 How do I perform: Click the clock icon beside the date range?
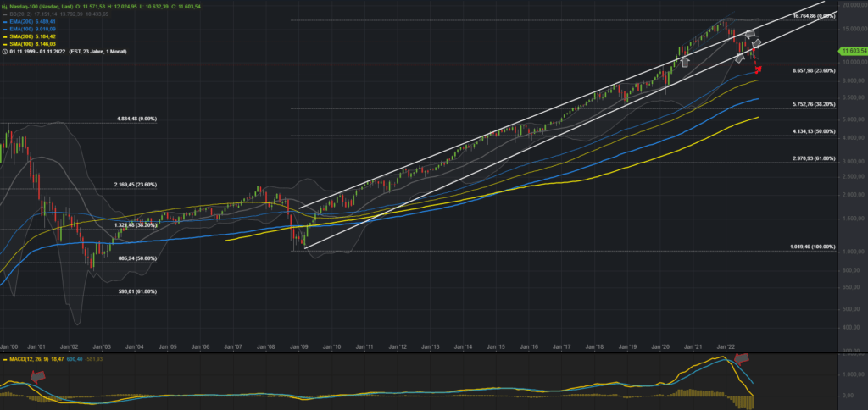pos(5,52)
